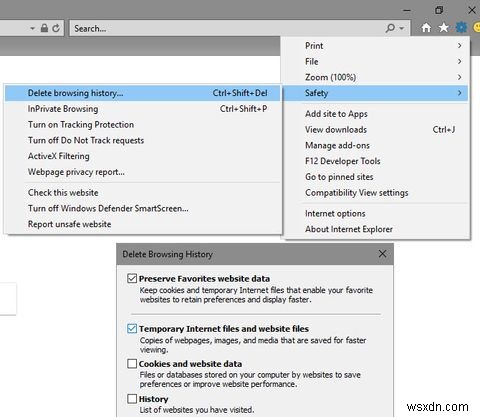
Task: Expand the File submenu arrow
Action: tap(460, 61)
